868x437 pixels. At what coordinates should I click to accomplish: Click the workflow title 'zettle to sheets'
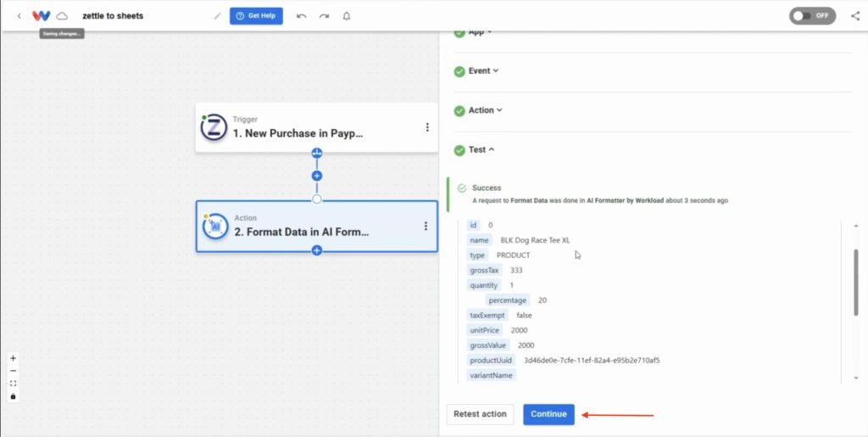click(x=113, y=16)
